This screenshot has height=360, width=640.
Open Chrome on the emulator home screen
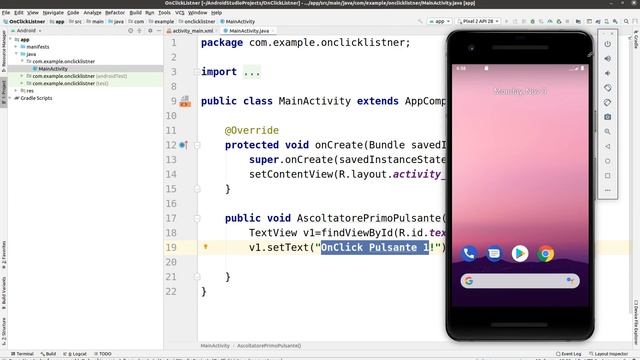pos(546,253)
